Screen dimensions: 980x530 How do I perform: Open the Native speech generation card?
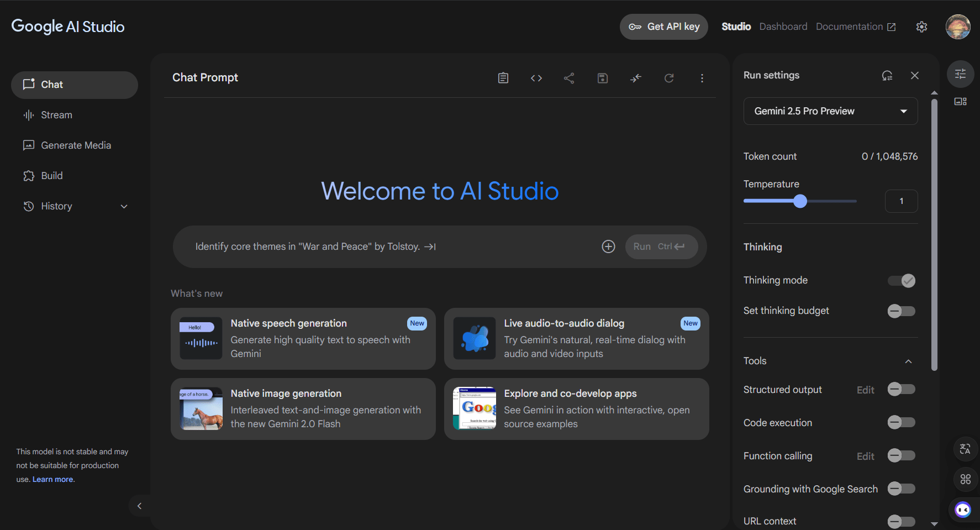(x=303, y=339)
